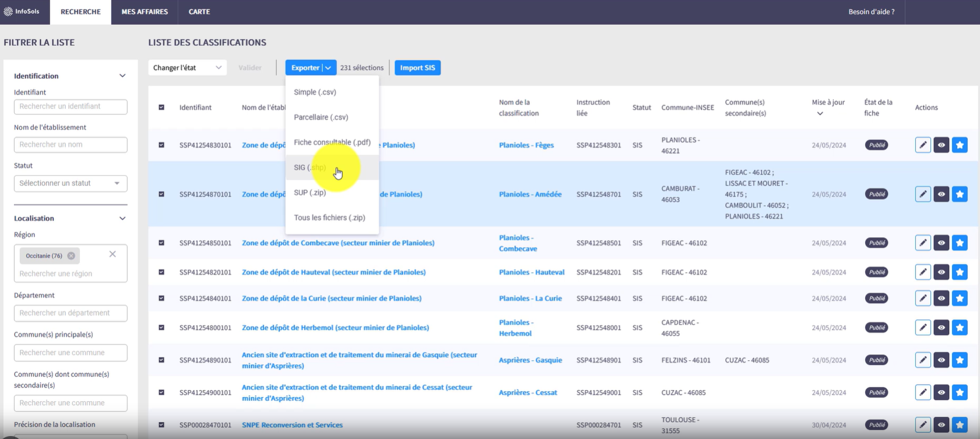
Task: Clear all regions with the X icon
Action: tap(113, 254)
